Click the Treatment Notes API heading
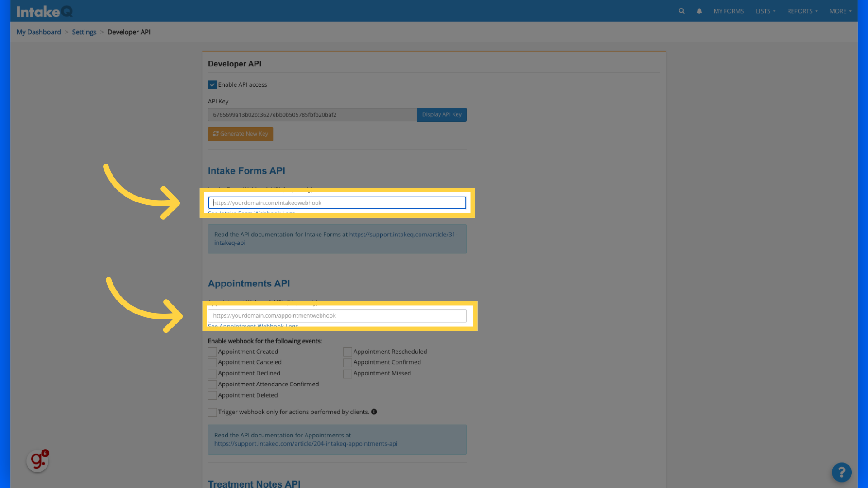The image size is (868, 488). pos(254,483)
